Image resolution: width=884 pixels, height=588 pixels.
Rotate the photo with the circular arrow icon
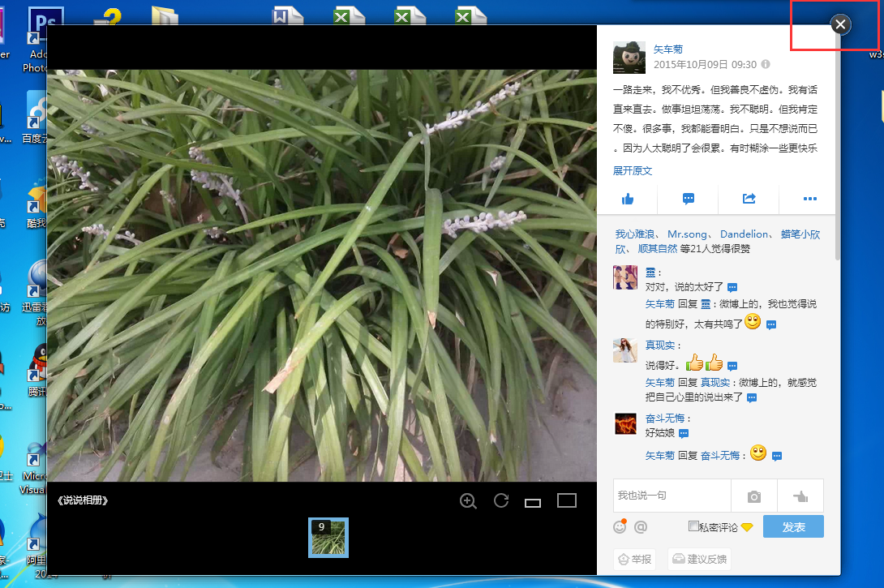tap(501, 500)
